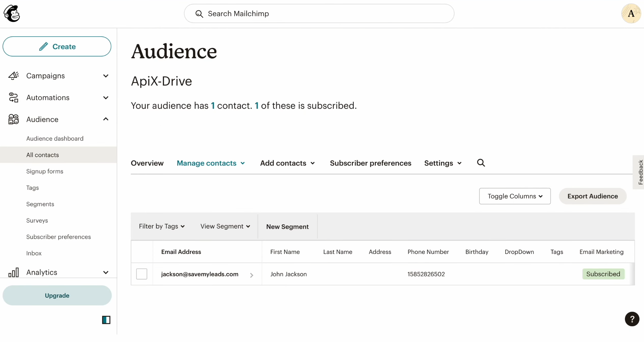Screen dimensions: 644x342
Task: Select All contacts in the sidebar
Action: pos(42,155)
